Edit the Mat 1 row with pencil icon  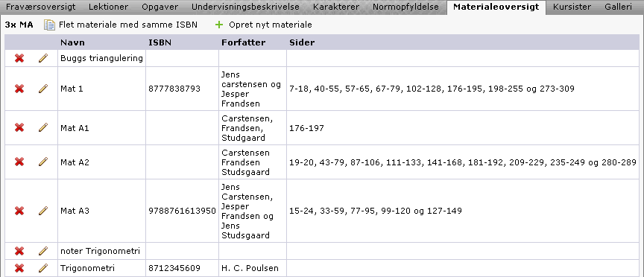(43, 89)
